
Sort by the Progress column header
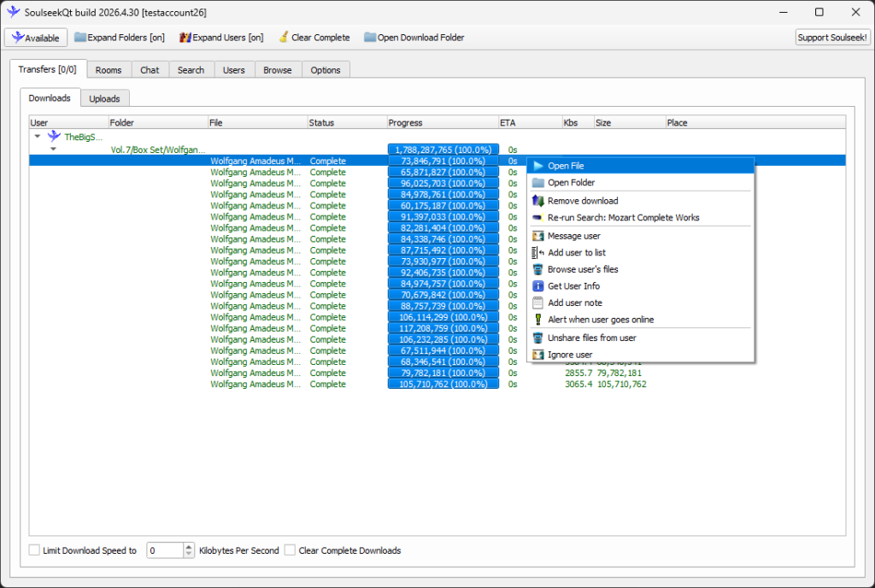[443, 122]
